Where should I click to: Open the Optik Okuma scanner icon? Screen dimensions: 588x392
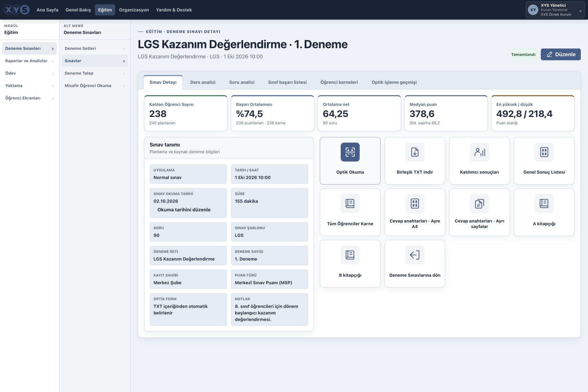coord(350,152)
